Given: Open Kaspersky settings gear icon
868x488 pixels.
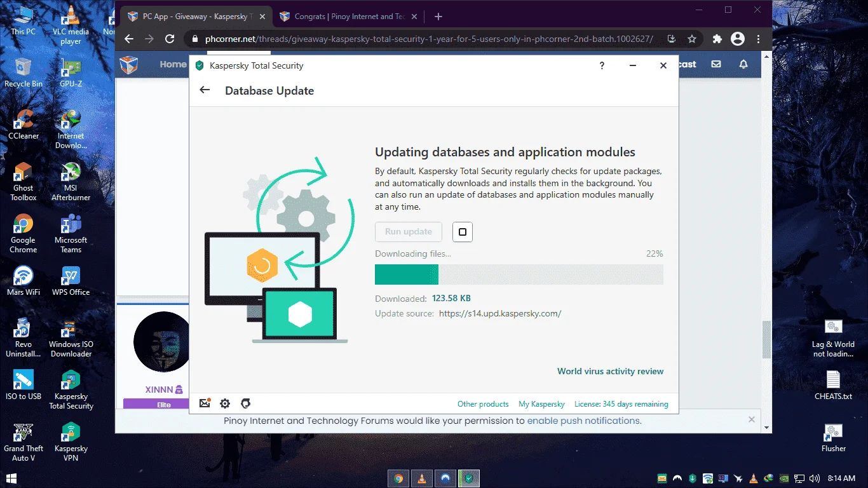Looking at the screenshot, I should 225,403.
